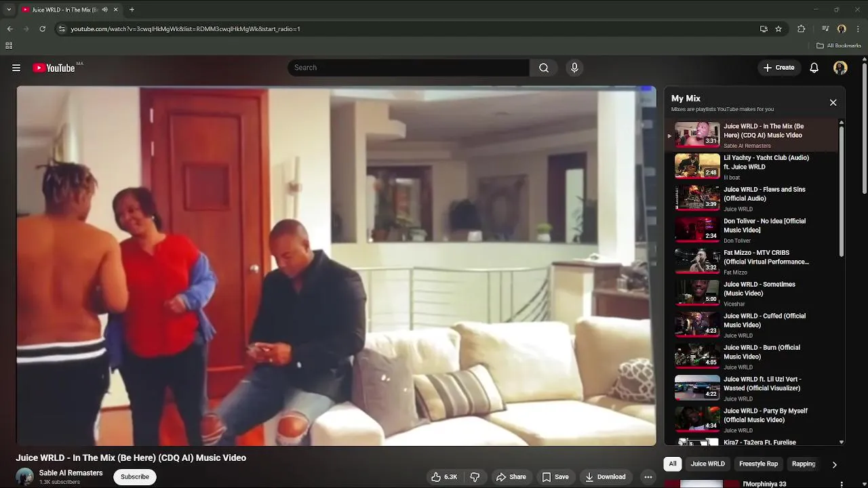Open account avatar menu on YouTube
This screenshot has height=488, width=868.
tap(840, 68)
